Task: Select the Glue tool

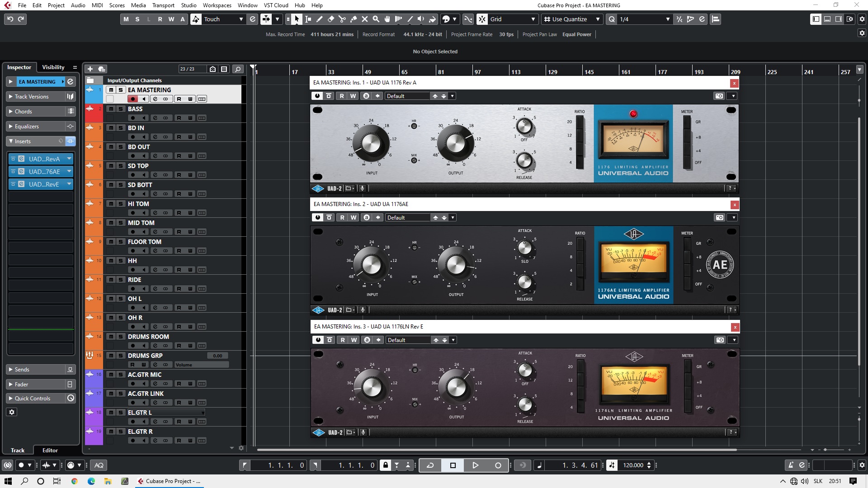Action: pyautogui.click(x=354, y=19)
